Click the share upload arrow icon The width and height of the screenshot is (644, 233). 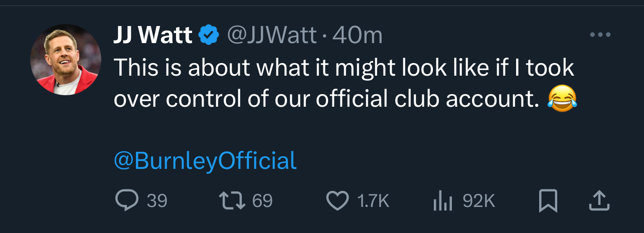click(x=598, y=201)
